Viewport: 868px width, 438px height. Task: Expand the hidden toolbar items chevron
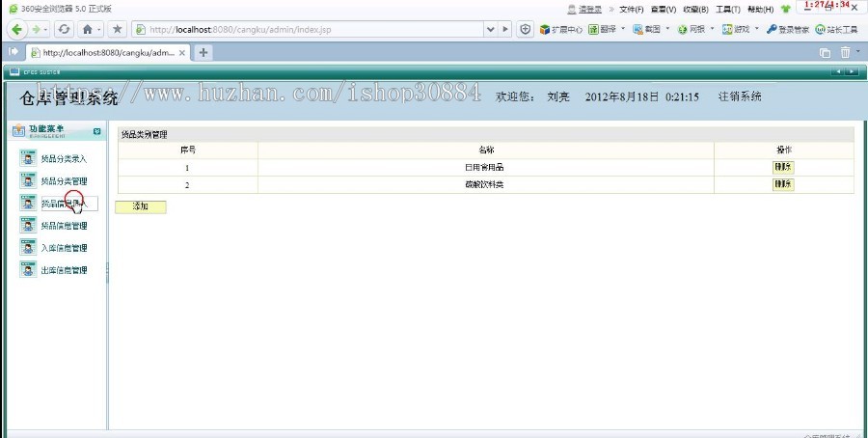(611, 9)
